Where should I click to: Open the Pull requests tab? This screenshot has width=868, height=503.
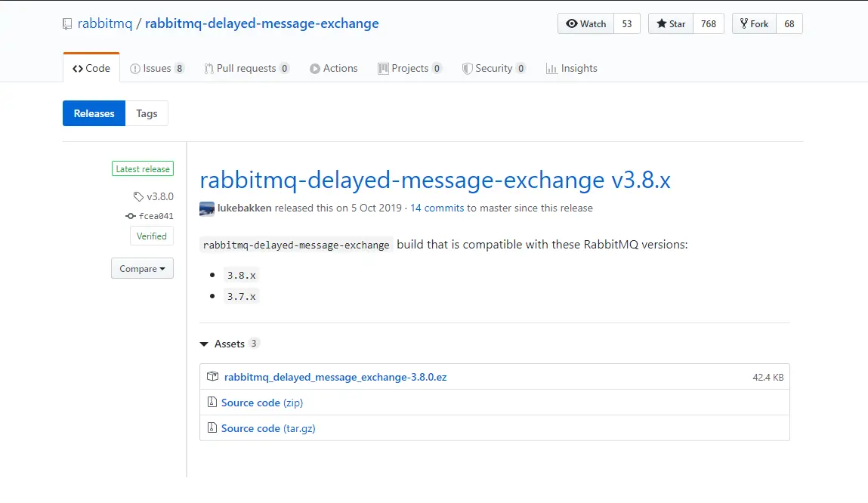(x=246, y=68)
